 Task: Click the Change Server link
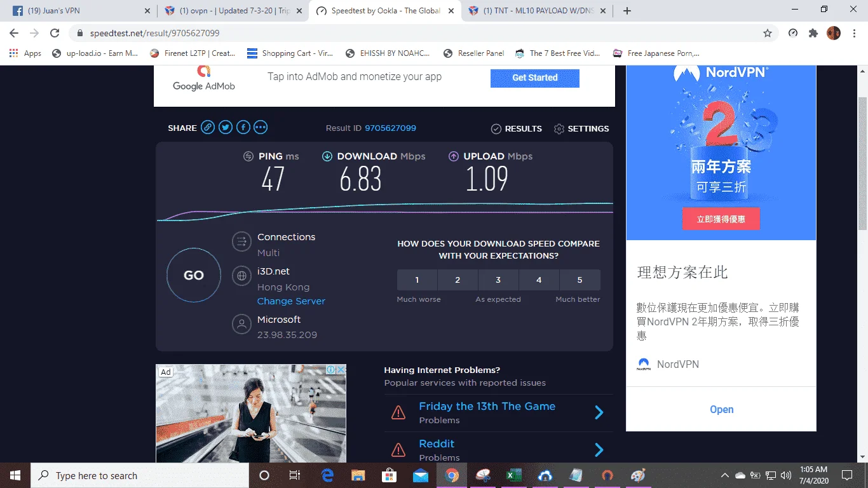(x=291, y=301)
